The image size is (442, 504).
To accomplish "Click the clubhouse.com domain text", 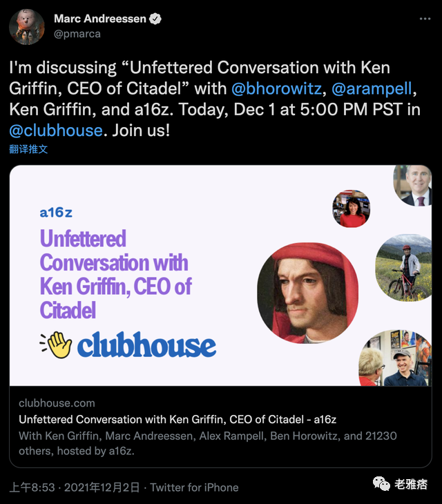I will pyautogui.click(x=57, y=403).
